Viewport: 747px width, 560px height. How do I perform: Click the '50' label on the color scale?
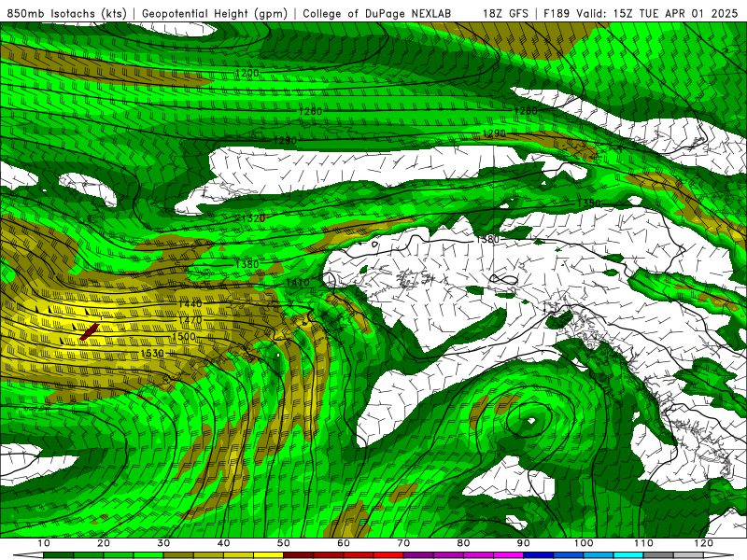[x=284, y=543]
